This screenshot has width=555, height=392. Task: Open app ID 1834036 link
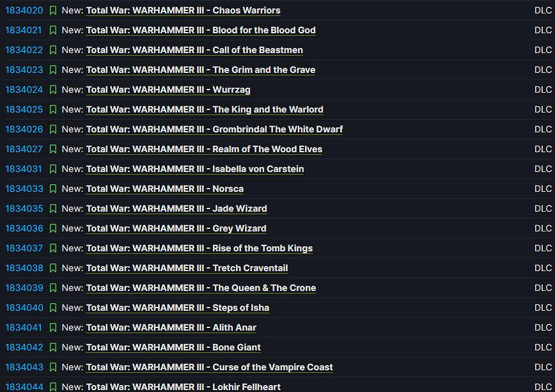[24, 228]
